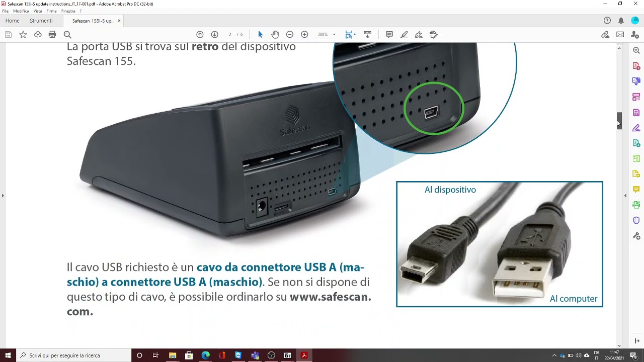Open the yellow Comment tool in right pane

pos(636,190)
